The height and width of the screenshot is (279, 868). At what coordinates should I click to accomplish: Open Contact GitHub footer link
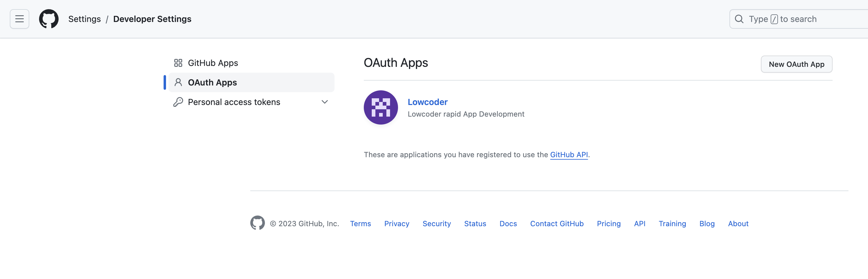click(x=557, y=224)
